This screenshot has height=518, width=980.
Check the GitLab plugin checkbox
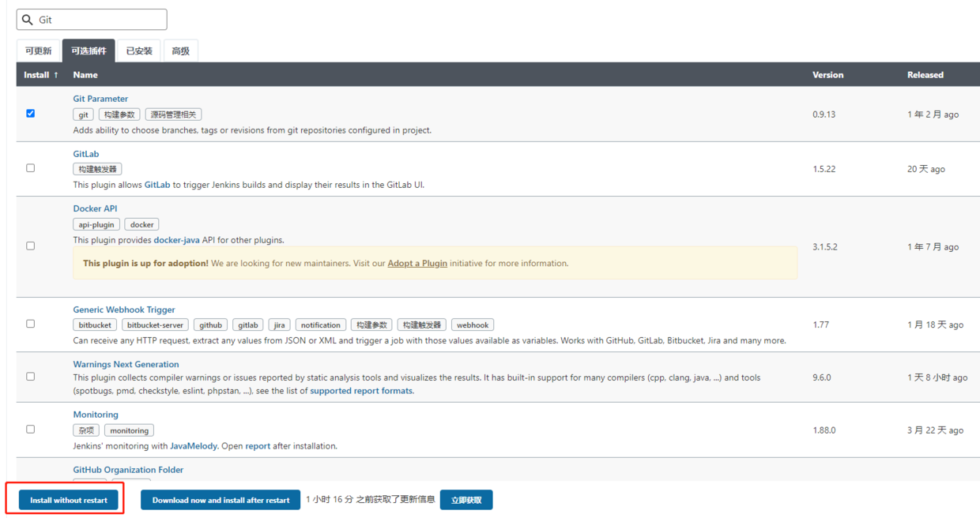[x=30, y=168]
